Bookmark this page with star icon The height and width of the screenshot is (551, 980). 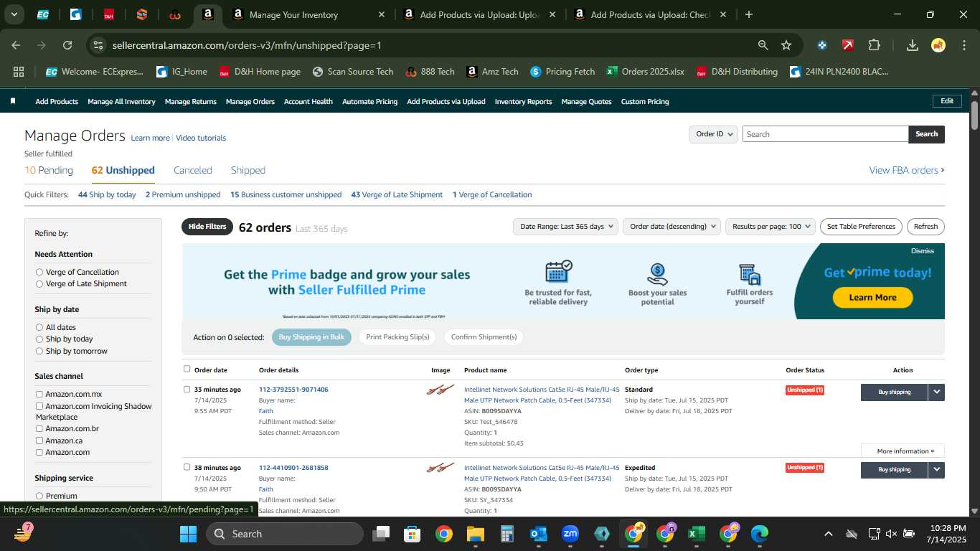pyautogui.click(x=786, y=45)
